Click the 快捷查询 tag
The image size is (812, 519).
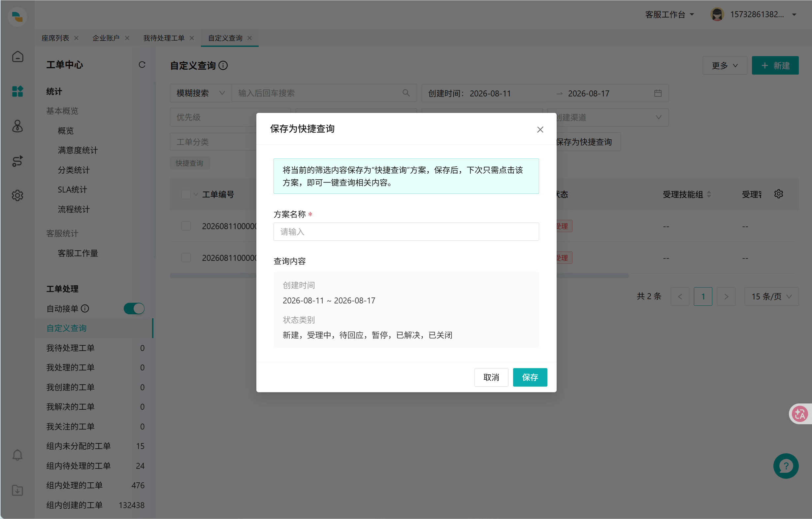tap(189, 163)
